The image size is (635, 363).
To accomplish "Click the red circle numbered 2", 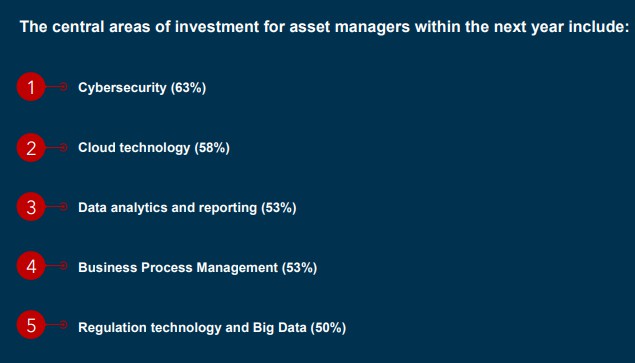I will click(x=31, y=147).
